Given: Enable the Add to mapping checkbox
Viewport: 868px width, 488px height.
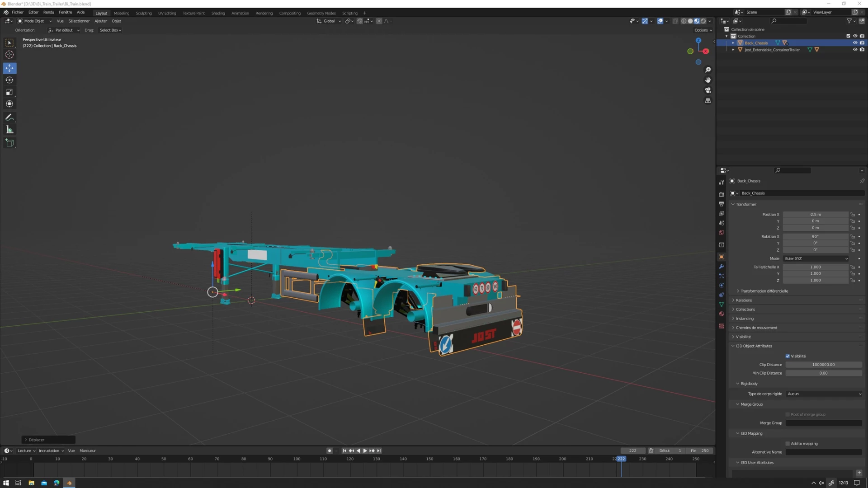Looking at the screenshot, I should click(788, 443).
